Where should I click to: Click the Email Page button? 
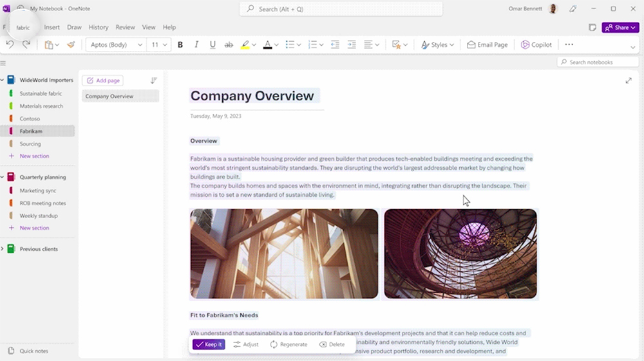[488, 45]
